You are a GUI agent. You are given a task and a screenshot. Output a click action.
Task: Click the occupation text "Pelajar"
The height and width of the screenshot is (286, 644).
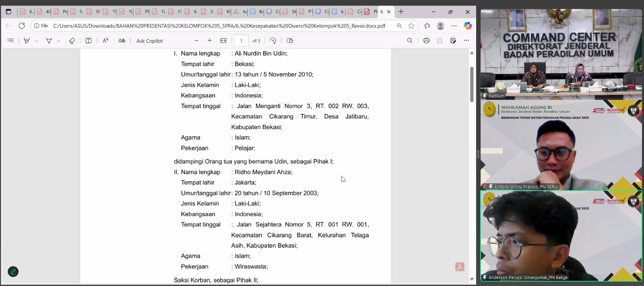tap(244, 148)
